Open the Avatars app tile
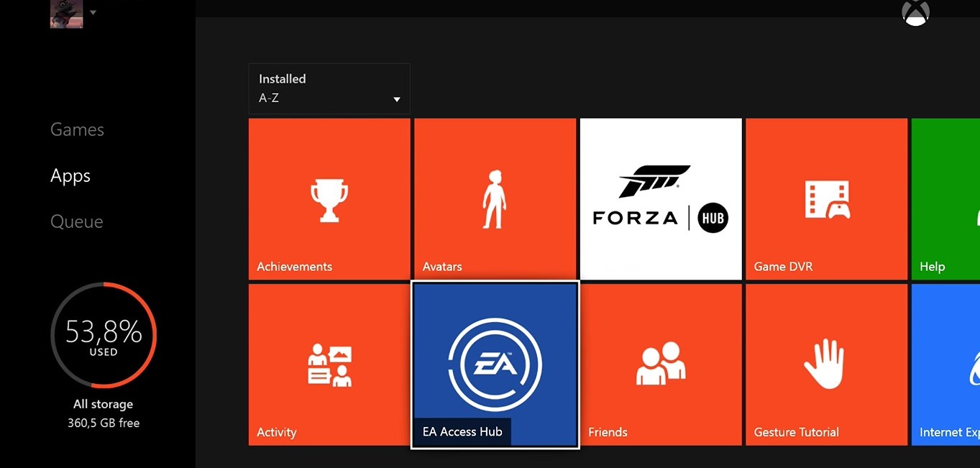 495,199
